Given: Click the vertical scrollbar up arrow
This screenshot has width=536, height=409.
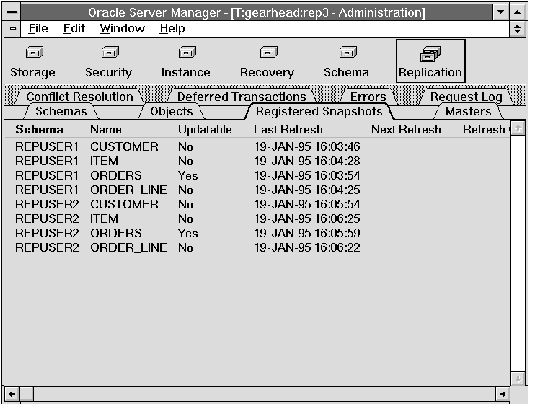Looking at the screenshot, I should click(x=518, y=129).
